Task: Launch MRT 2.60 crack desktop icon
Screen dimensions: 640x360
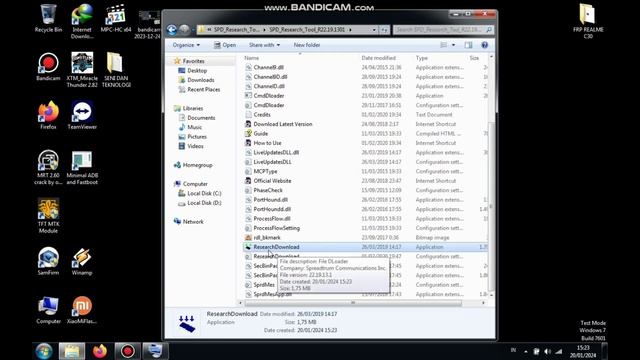Action: (x=48, y=167)
